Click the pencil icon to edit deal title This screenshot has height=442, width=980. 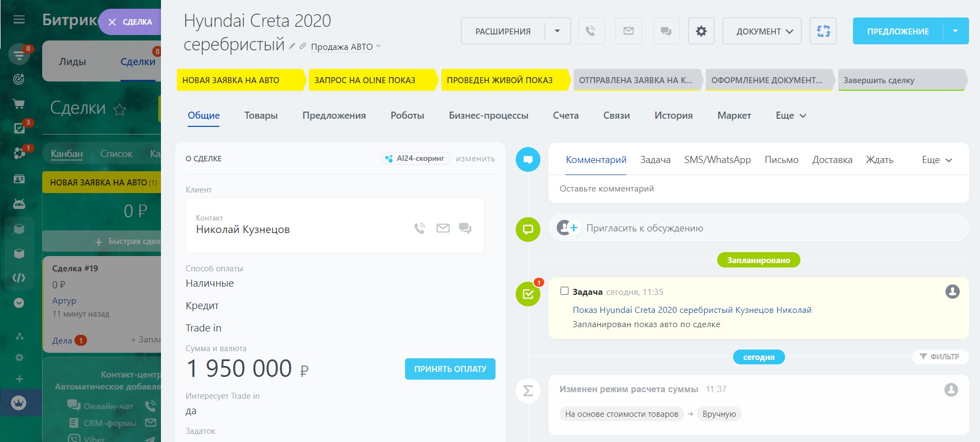tap(292, 46)
